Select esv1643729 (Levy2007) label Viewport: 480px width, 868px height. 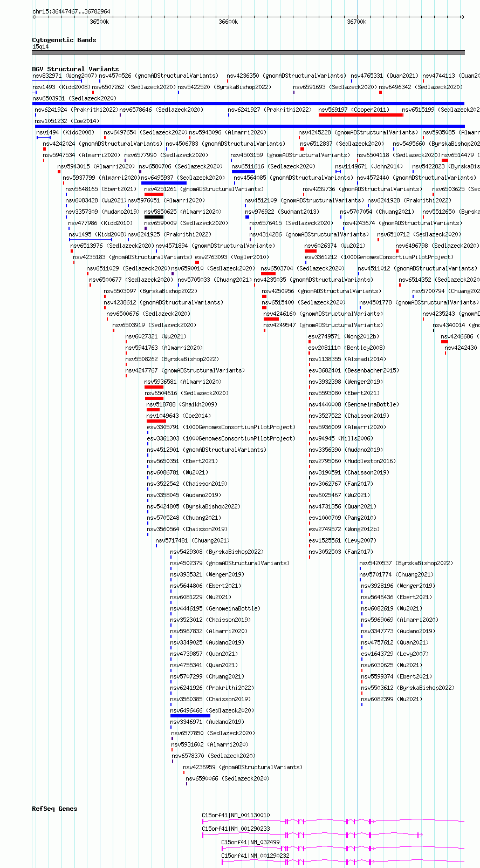pos(395,654)
